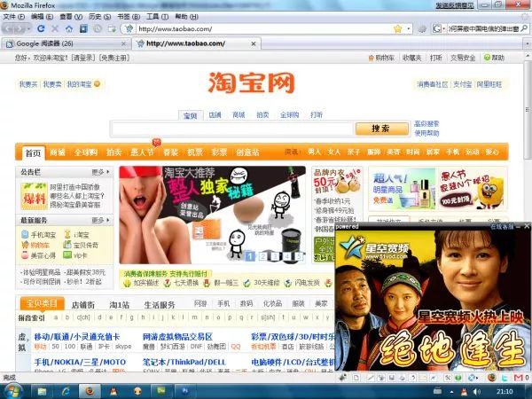Click the 请登录 login link
532x399 pixels.
tap(83, 58)
